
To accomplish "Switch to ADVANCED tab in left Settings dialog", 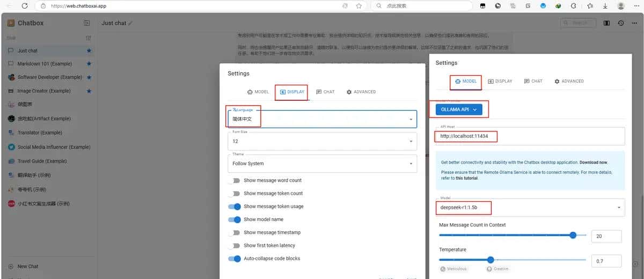I will click(x=361, y=92).
